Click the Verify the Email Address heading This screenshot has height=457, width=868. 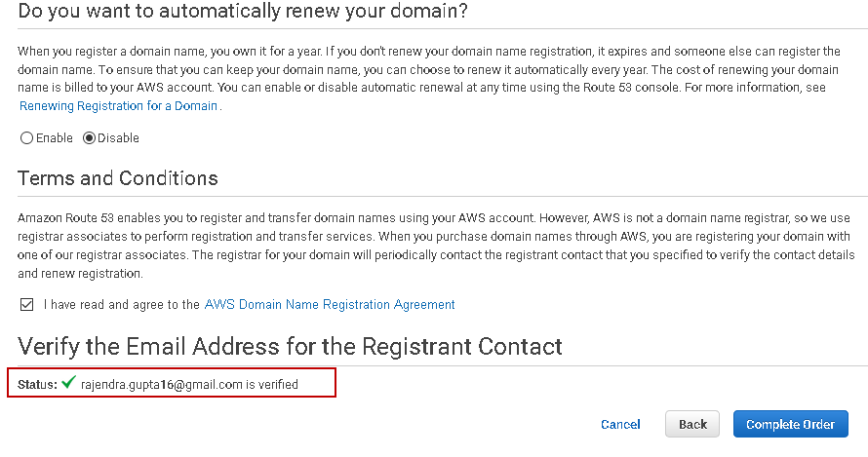click(x=290, y=346)
